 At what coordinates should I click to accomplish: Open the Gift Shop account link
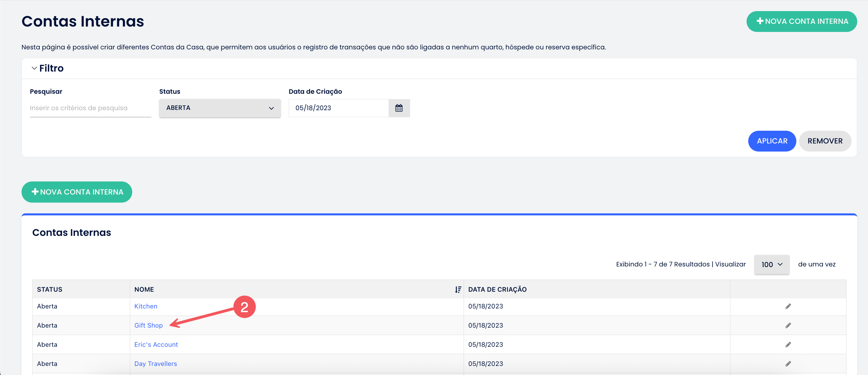click(148, 326)
